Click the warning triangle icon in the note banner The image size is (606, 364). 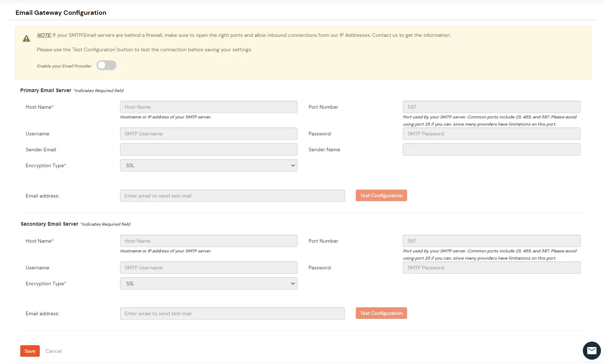pyautogui.click(x=26, y=38)
